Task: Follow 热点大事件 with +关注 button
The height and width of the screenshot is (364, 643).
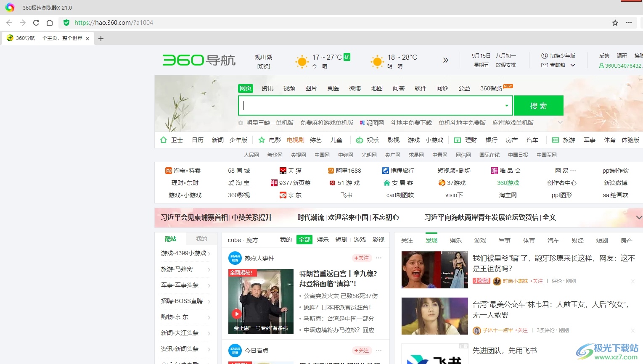Action: pyautogui.click(x=362, y=258)
